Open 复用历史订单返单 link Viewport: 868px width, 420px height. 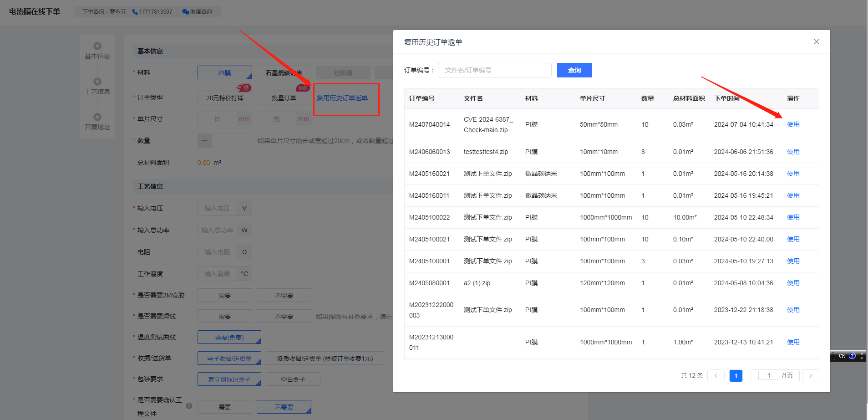(x=342, y=98)
